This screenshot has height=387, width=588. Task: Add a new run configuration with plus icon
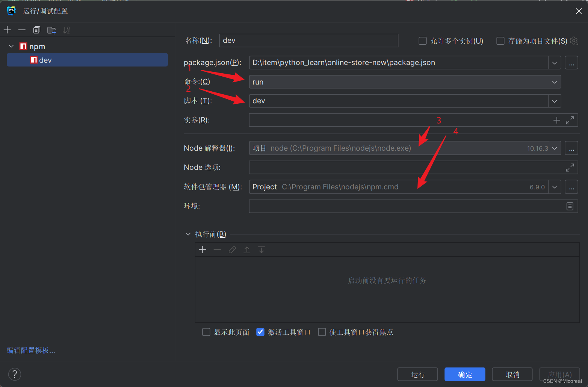coord(7,30)
